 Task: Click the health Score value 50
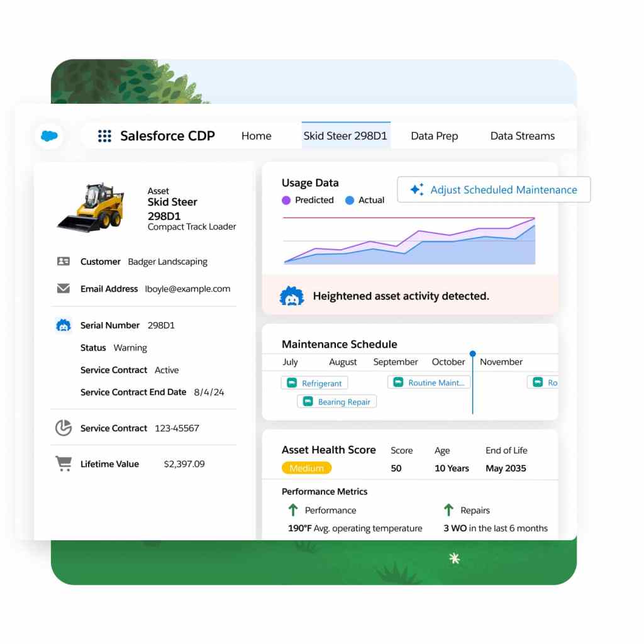click(396, 468)
